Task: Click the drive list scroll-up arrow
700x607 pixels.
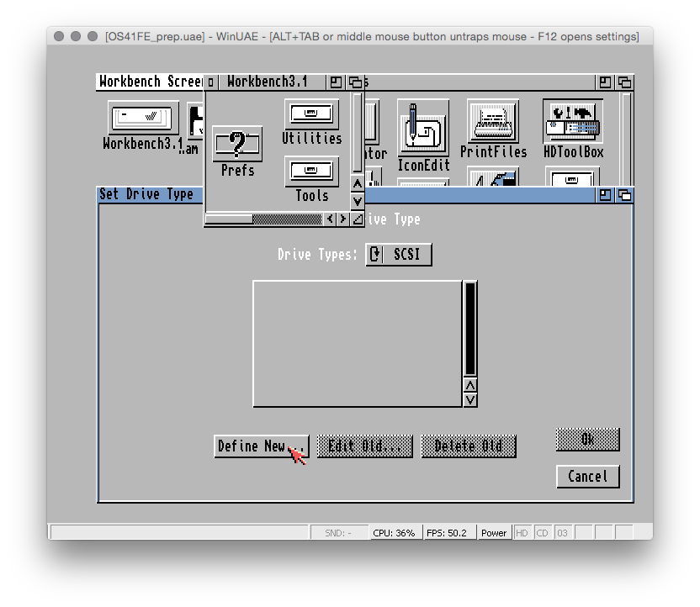Action: click(470, 385)
